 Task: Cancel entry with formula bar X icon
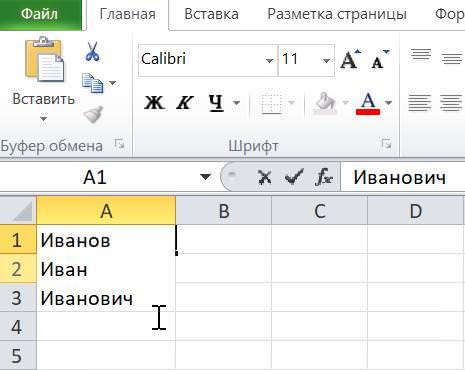265,177
